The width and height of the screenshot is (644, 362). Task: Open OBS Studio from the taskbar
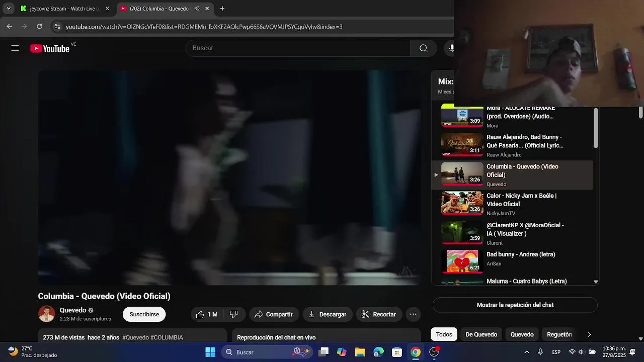[x=434, y=352]
